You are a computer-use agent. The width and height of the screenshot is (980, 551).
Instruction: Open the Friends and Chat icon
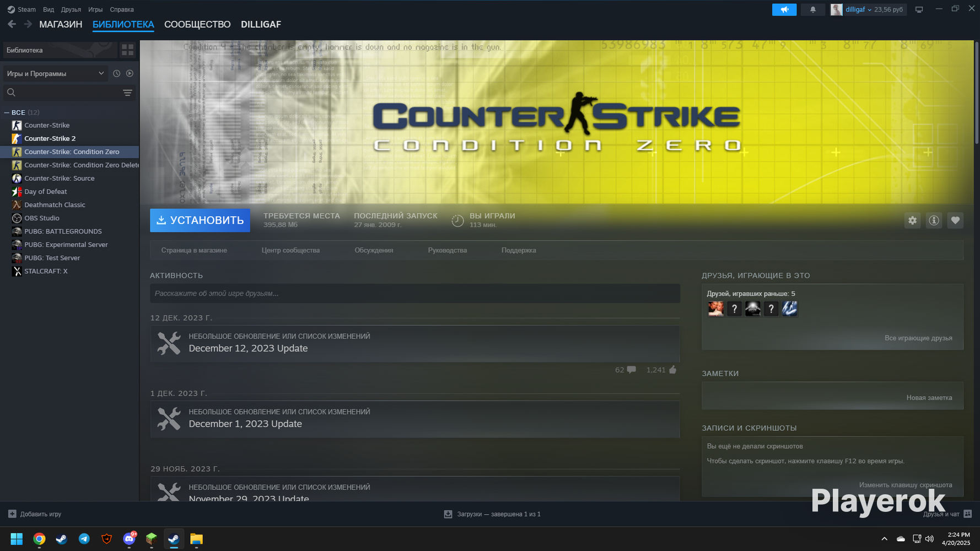tap(967, 514)
